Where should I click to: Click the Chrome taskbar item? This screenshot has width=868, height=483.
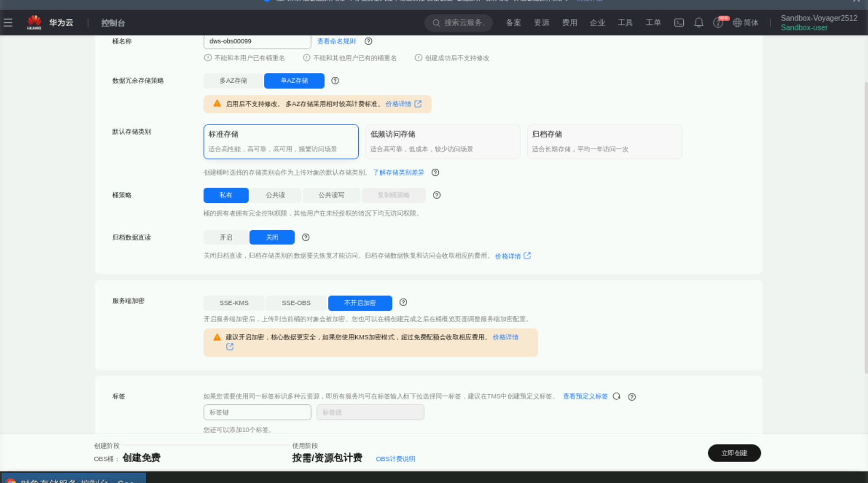coord(73,478)
